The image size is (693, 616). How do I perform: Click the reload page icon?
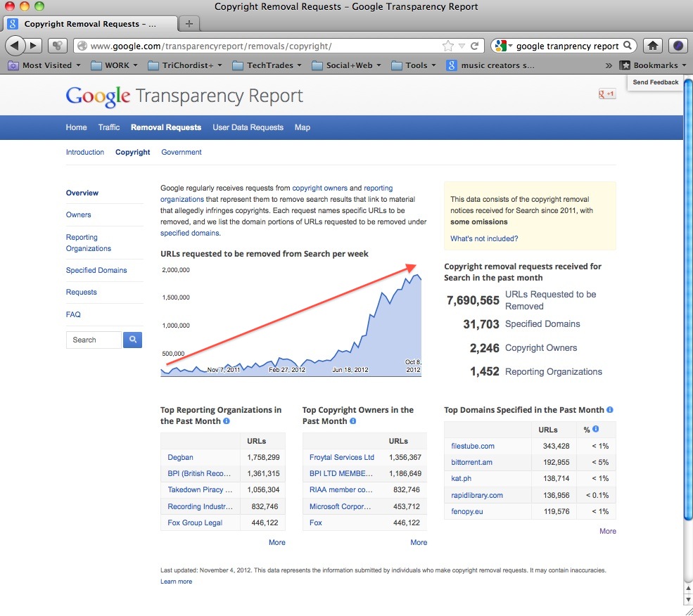click(x=475, y=46)
